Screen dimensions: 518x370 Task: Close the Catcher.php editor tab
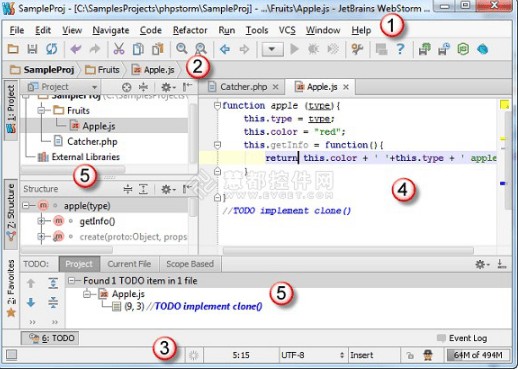pyautogui.click(x=275, y=87)
